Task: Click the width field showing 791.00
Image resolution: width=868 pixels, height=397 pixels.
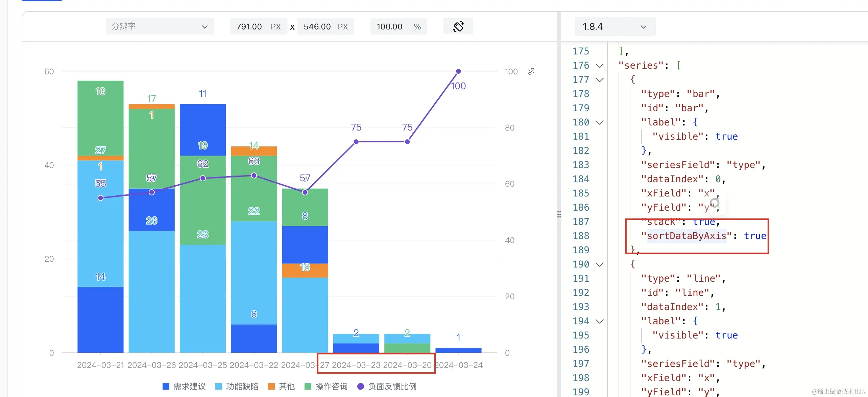Action: coord(249,26)
